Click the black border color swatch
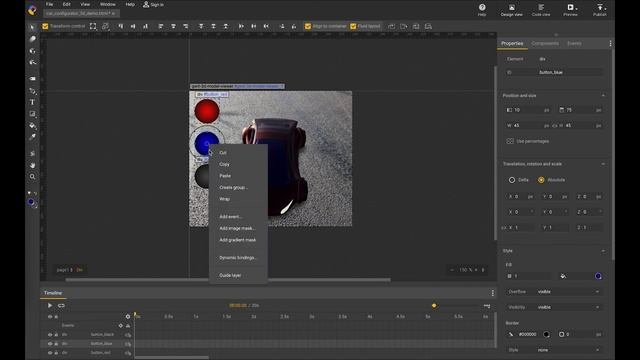Screen dimensions: 640x360 pos(546,334)
